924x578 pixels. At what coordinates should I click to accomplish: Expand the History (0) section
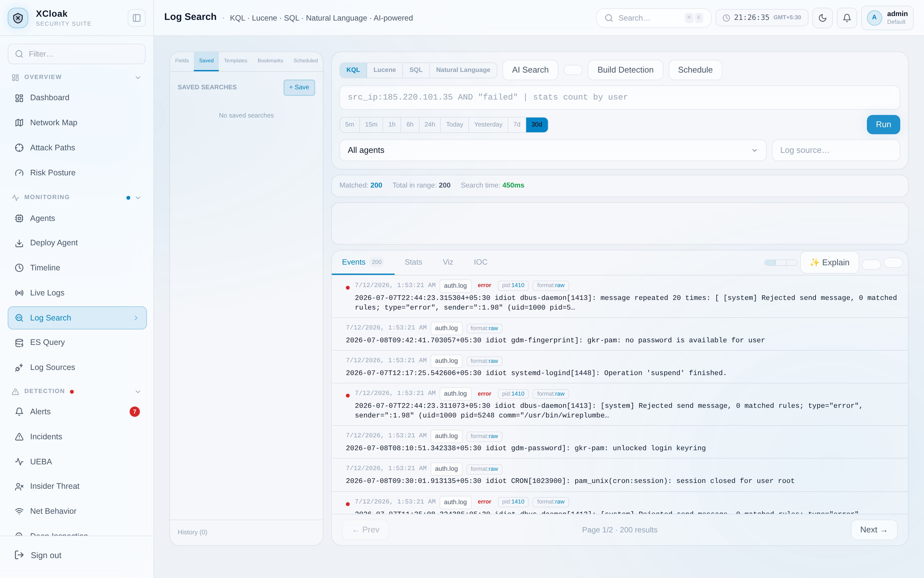click(192, 532)
